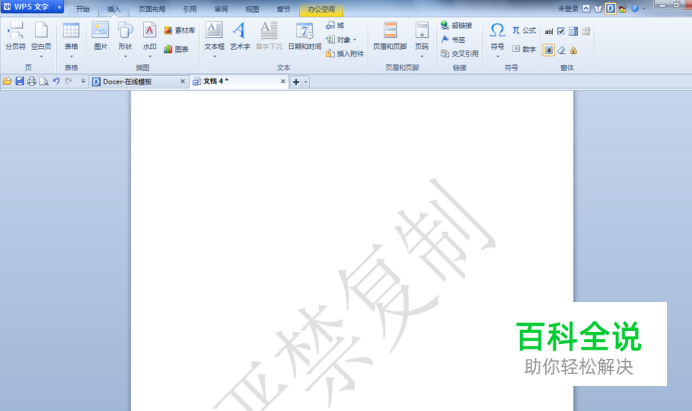Click the Omega Symbol (符号) icon
The height and width of the screenshot is (411, 692).
tap(497, 31)
